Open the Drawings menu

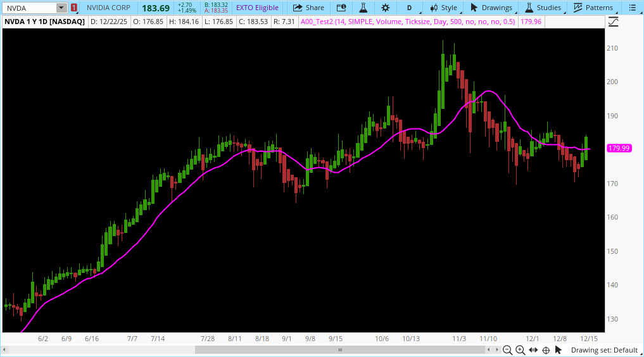coord(491,8)
